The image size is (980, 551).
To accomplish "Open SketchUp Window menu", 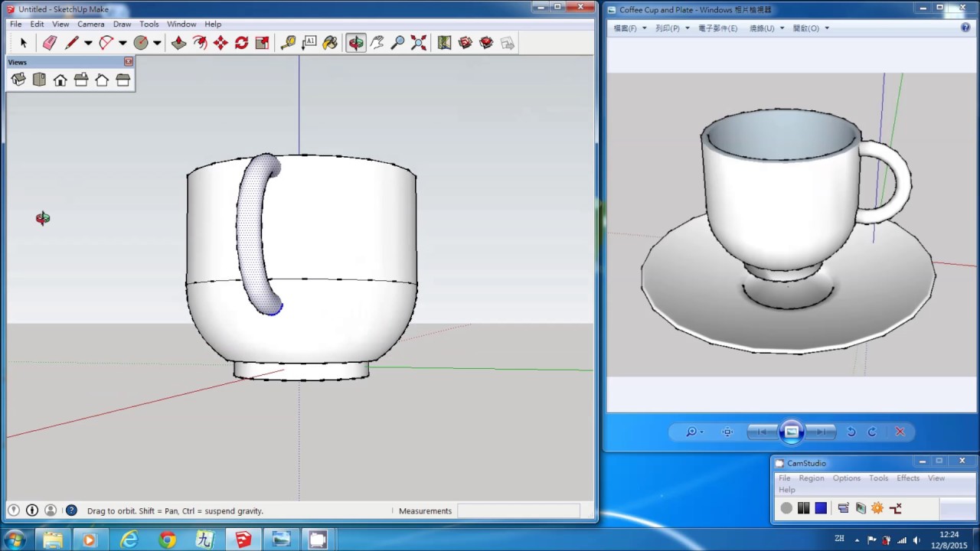I will point(181,24).
